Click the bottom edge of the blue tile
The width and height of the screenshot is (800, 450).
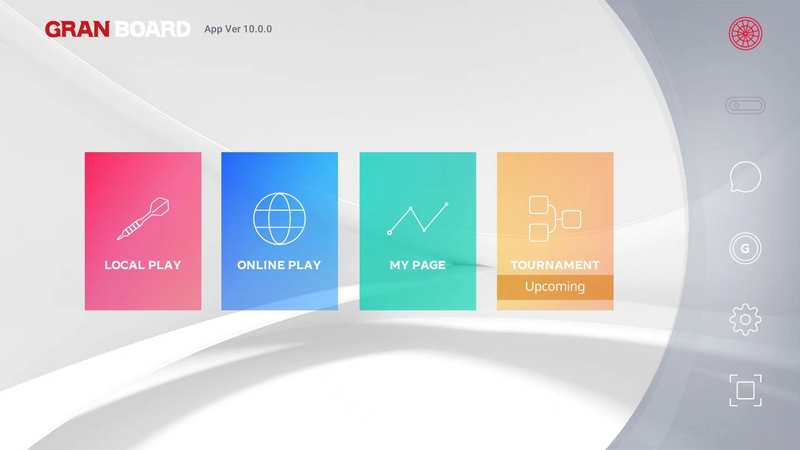coord(279,306)
